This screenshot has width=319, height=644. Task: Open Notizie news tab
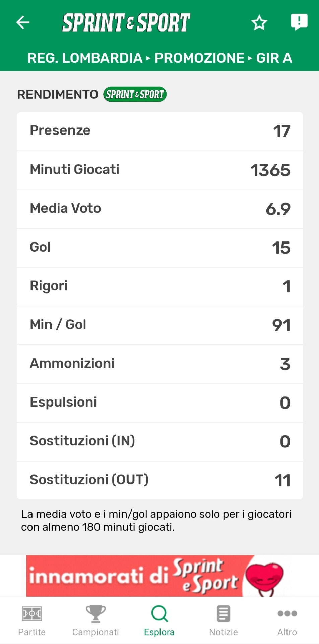point(223,621)
